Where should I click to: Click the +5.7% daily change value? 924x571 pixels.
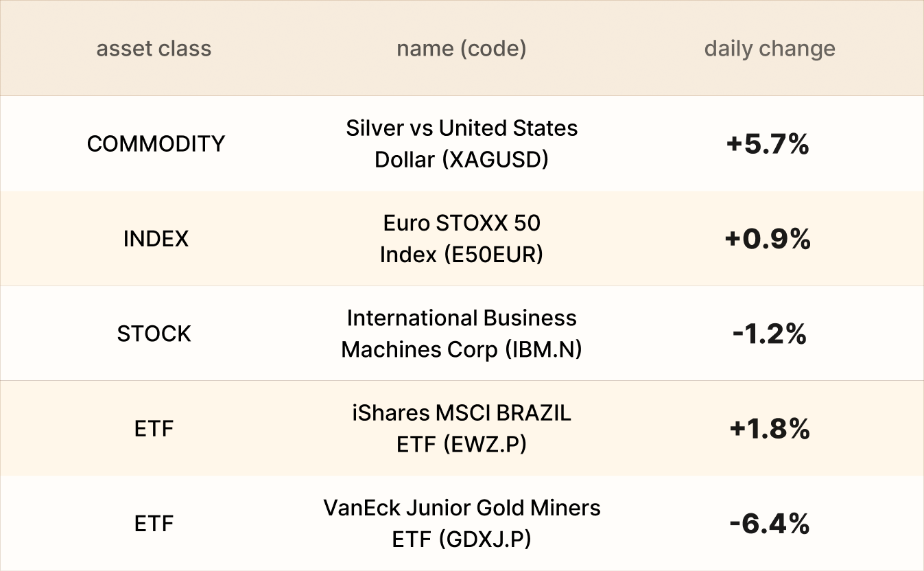768,144
